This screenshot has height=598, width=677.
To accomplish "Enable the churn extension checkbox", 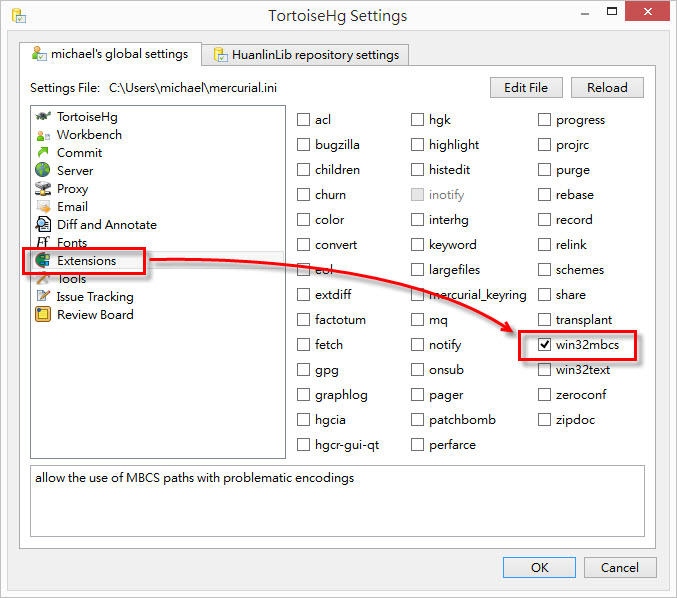I will 304,195.
